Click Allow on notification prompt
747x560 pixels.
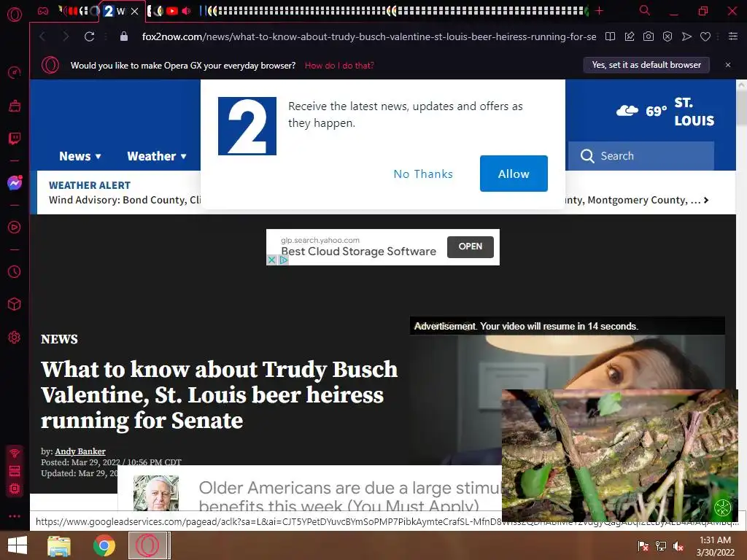coord(514,174)
